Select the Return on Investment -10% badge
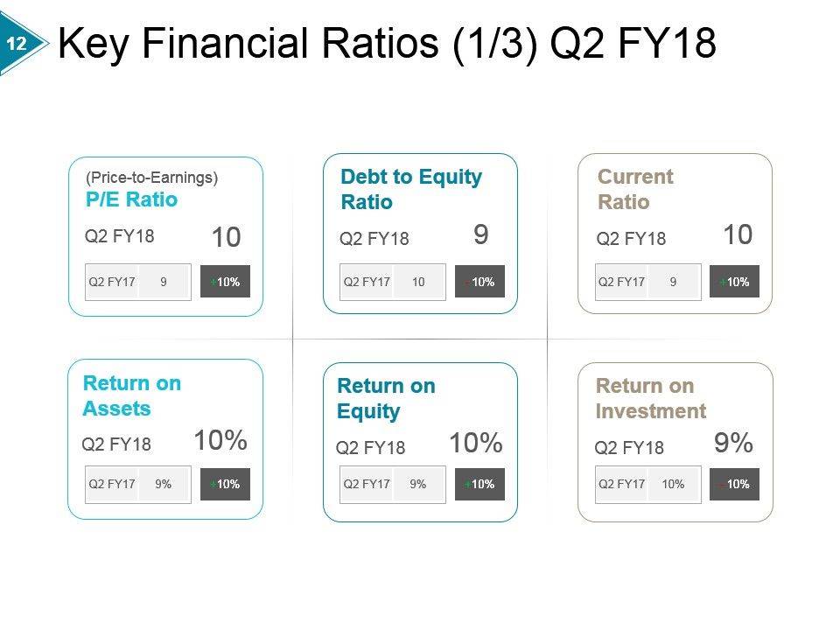The width and height of the screenshot is (840, 630). point(734,484)
